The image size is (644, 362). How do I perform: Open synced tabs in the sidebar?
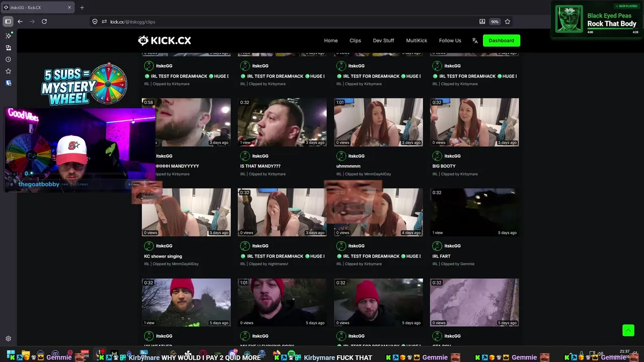(x=8, y=48)
